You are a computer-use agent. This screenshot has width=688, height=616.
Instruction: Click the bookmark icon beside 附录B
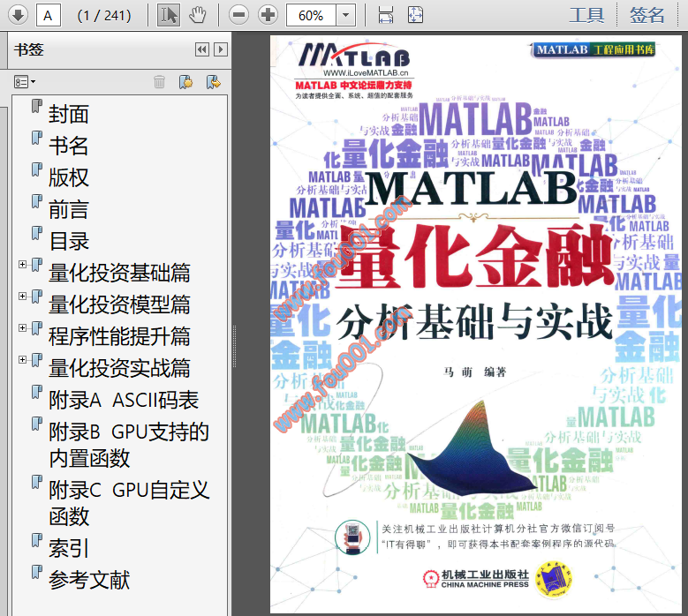point(37,424)
